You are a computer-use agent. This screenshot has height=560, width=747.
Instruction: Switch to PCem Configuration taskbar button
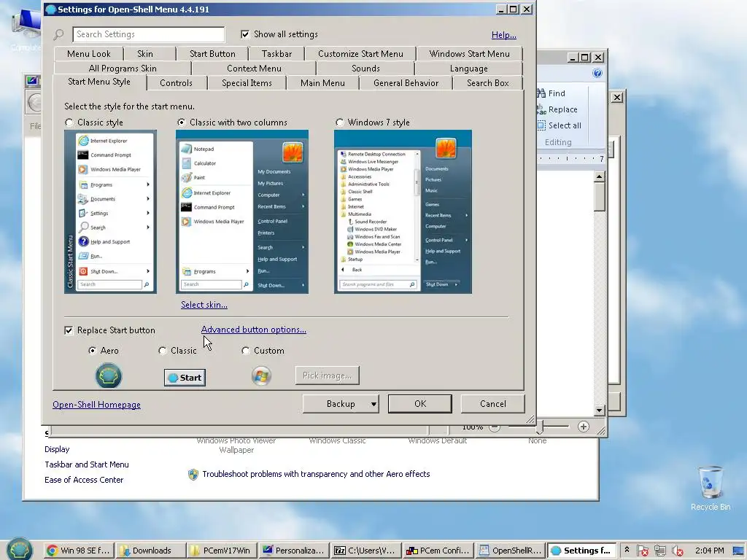coord(438,551)
